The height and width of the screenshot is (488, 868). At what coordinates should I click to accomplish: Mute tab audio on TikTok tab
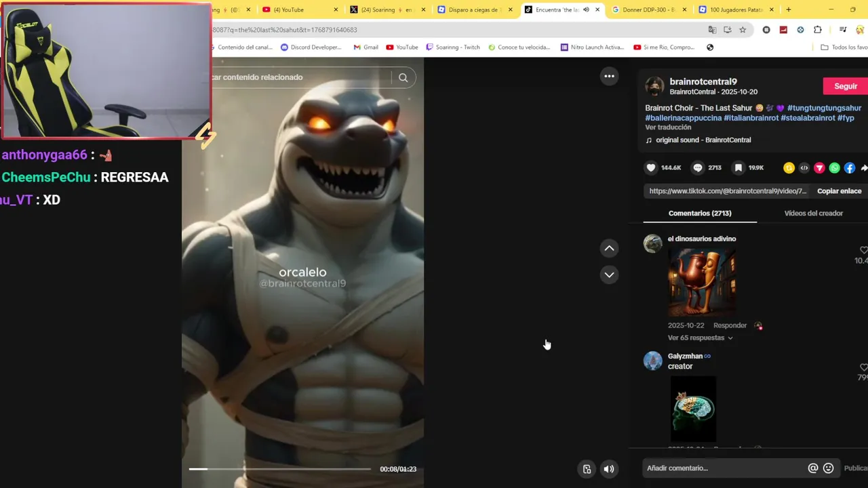point(586,9)
